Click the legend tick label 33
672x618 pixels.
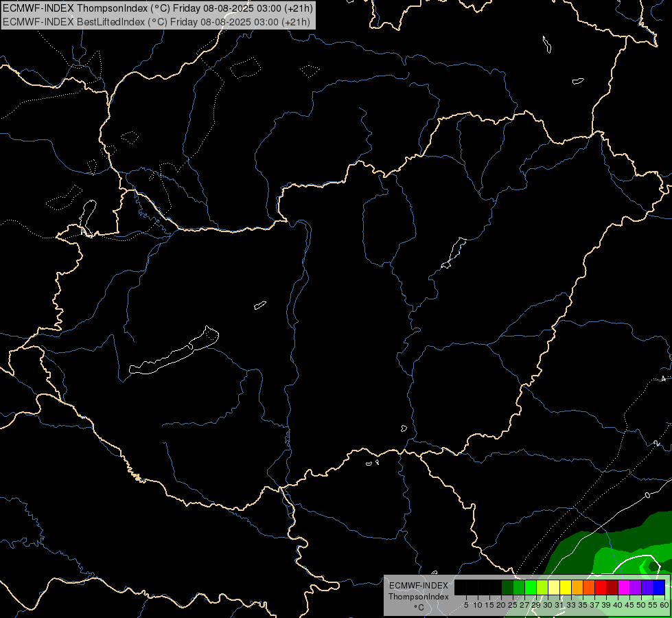click(x=571, y=605)
